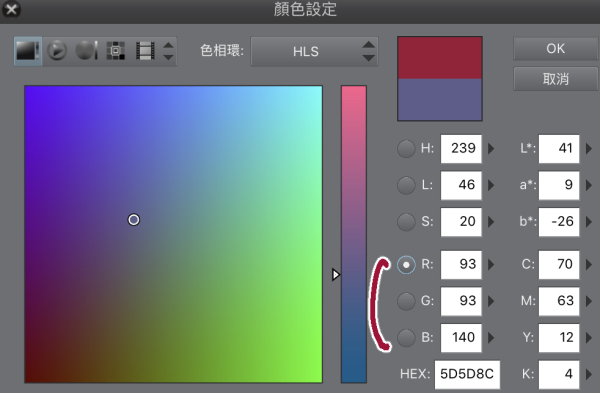This screenshot has height=393, width=600.
Task: Select the L radio button
Action: [x=406, y=185]
